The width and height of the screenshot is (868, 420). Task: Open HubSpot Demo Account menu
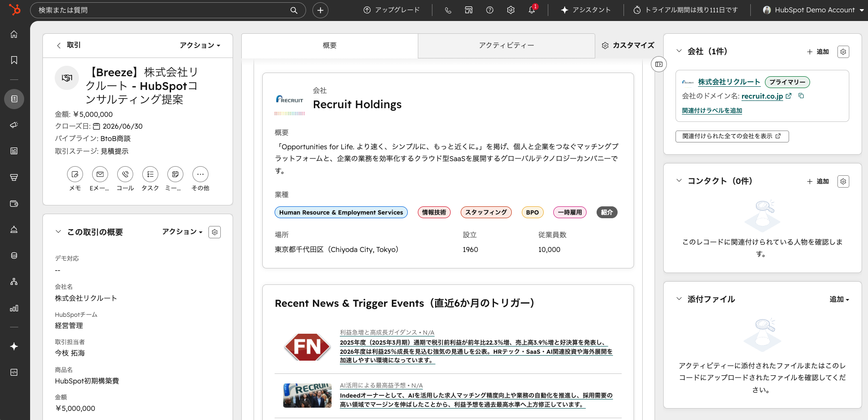tap(813, 10)
